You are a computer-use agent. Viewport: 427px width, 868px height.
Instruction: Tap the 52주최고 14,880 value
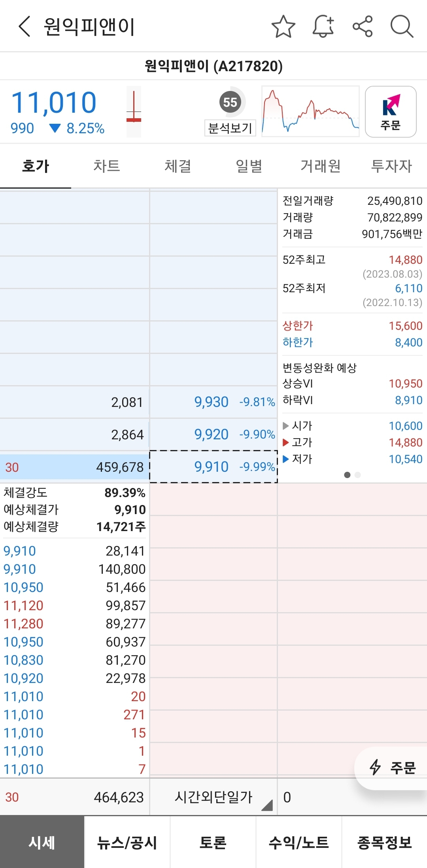click(405, 260)
